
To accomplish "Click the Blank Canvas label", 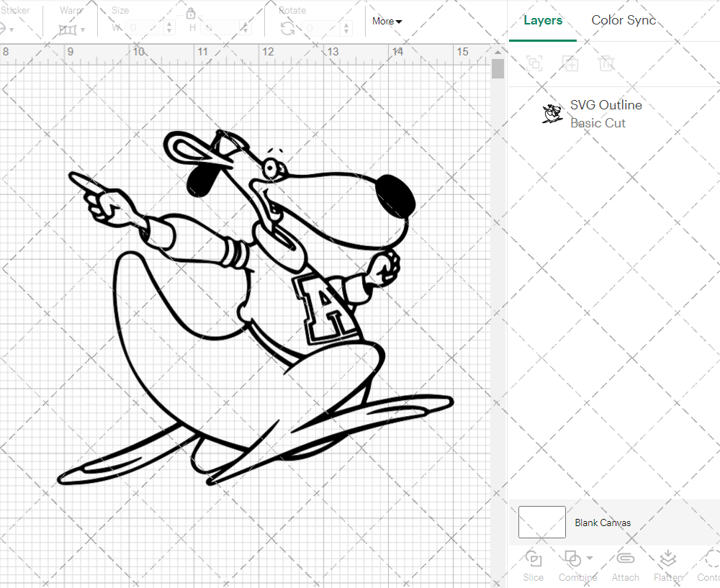I will point(602,523).
